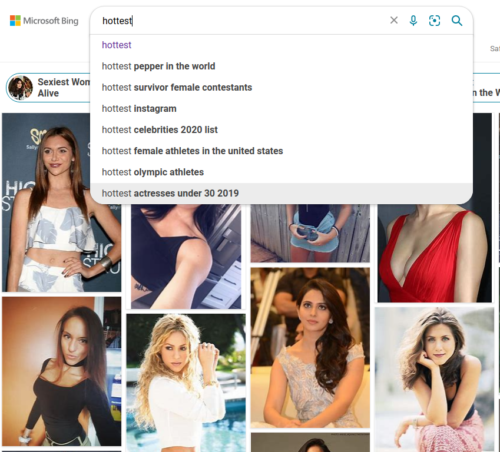Click inside the search text field

(x=243, y=21)
